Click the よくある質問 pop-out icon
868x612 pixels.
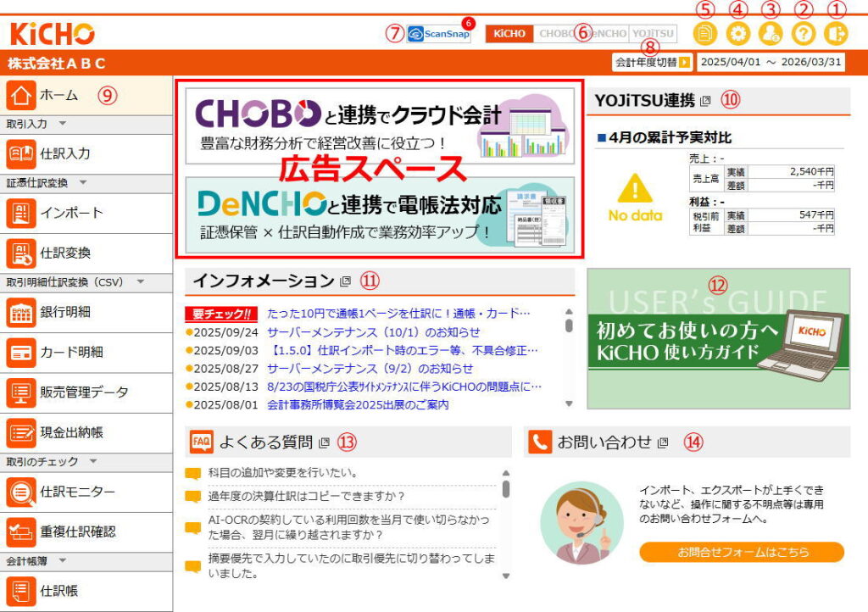[324, 442]
